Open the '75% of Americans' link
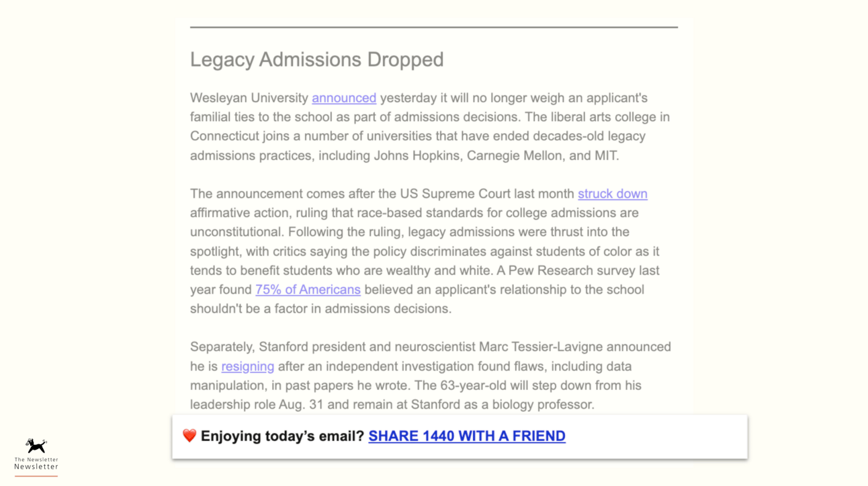The image size is (868, 486). [308, 290]
